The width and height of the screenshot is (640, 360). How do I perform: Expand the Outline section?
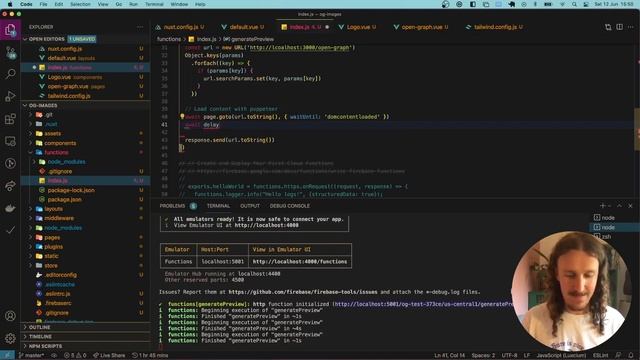click(x=85, y=327)
